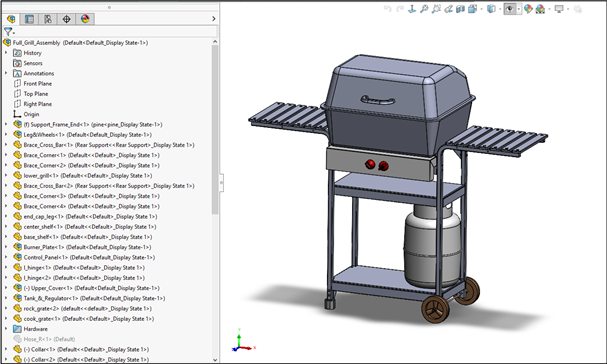Open the DisplayManager color wheel tab
607x364 pixels.
point(85,19)
